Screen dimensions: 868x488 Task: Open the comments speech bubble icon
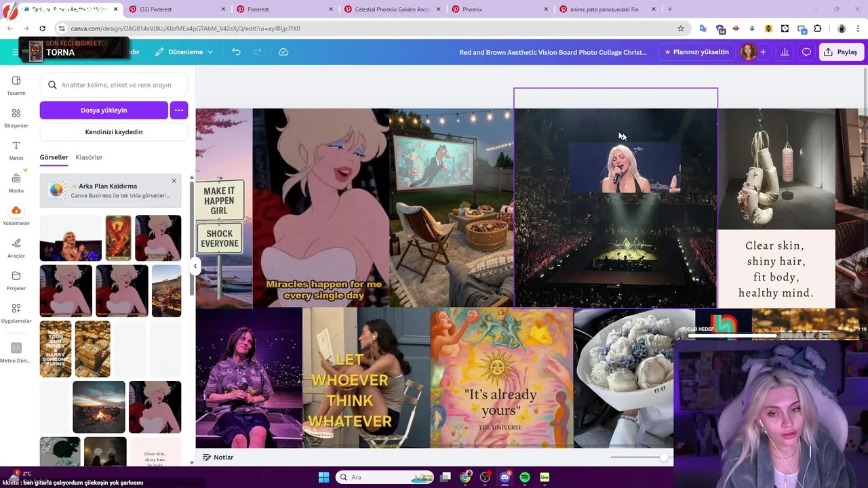click(x=806, y=52)
